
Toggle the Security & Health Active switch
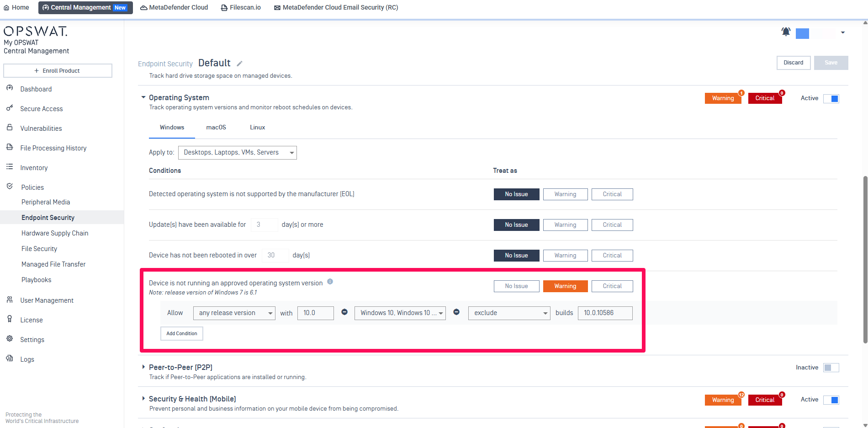pyautogui.click(x=831, y=400)
